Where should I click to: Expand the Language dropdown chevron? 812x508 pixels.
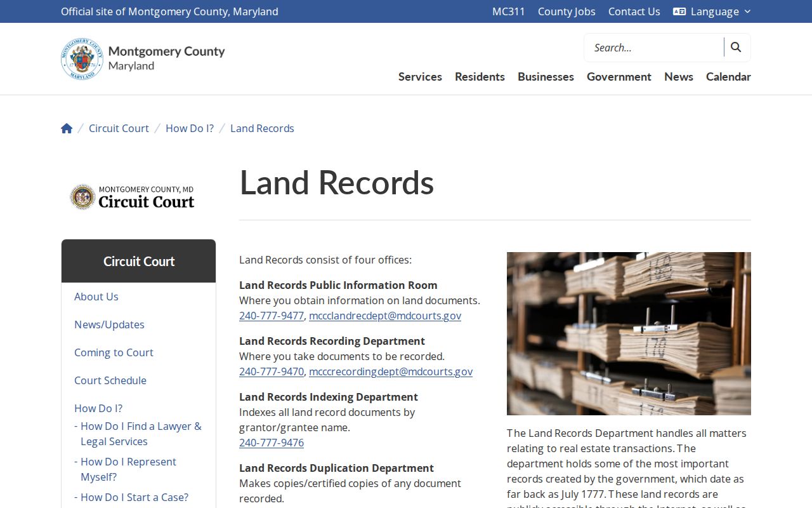[747, 11]
